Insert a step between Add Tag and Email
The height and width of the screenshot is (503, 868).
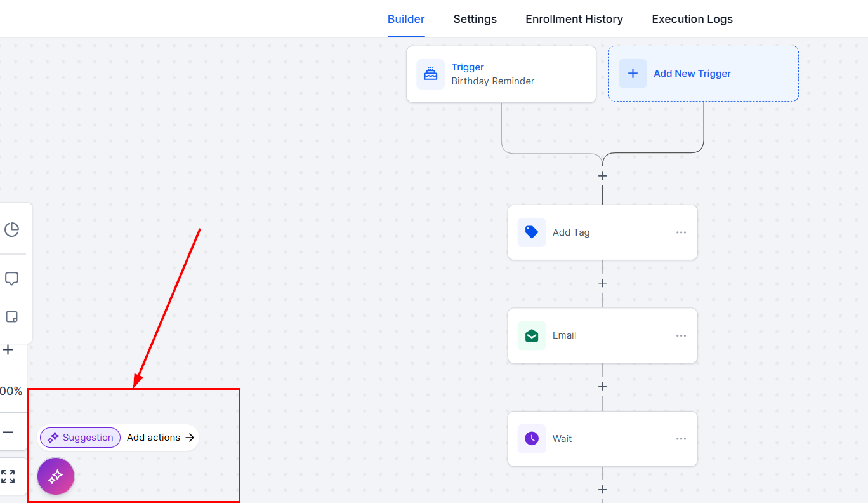pyautogui.click(x=602, y=283)
